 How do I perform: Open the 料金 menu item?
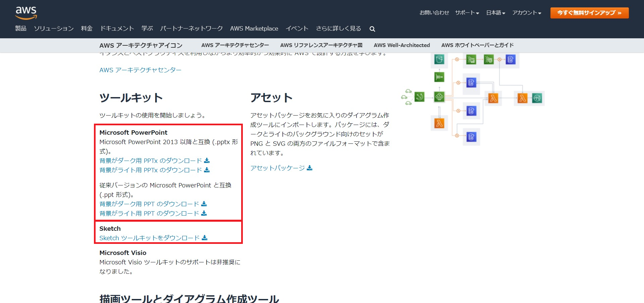pos(87,29)
